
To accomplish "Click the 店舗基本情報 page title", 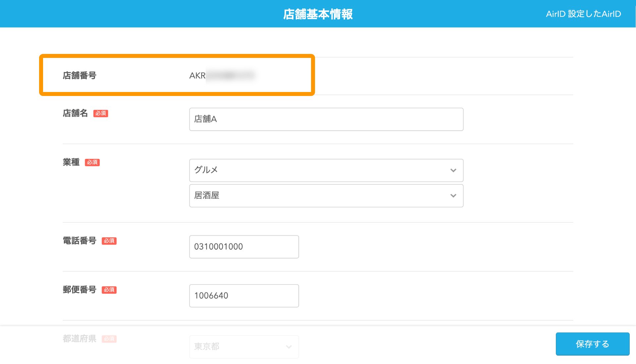I will [x=318, y=14].
